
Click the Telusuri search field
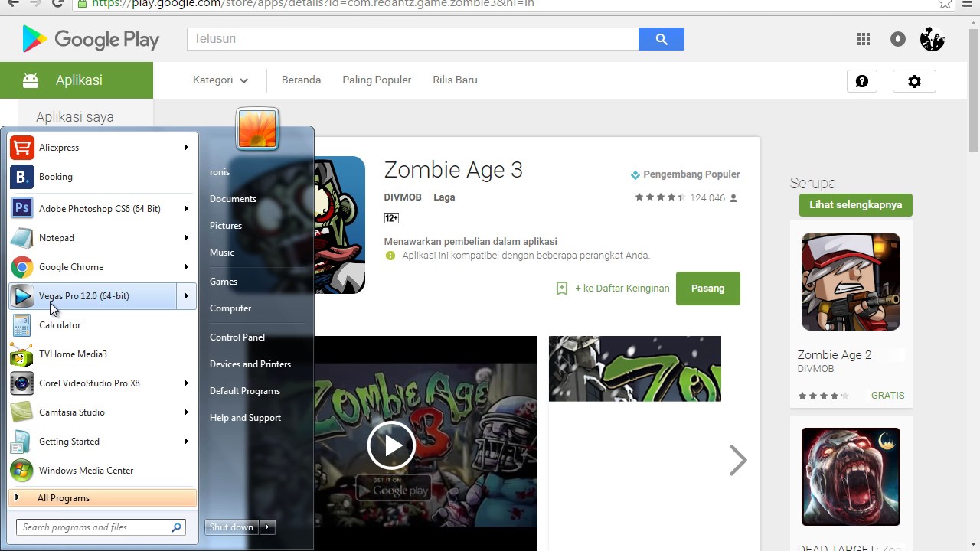413,39
